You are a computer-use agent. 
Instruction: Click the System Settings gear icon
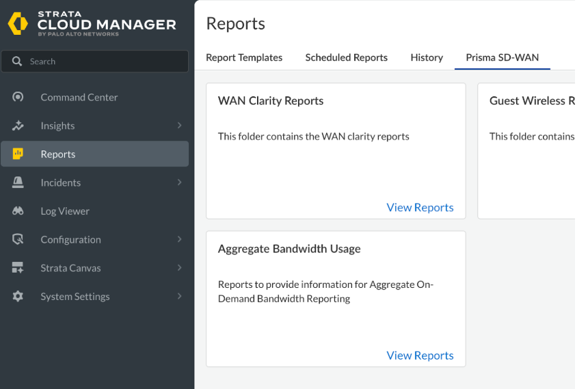[x=18, y=297]
